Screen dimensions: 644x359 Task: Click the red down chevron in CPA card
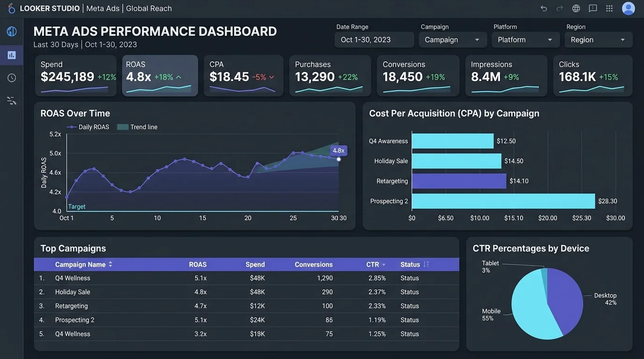271,77
